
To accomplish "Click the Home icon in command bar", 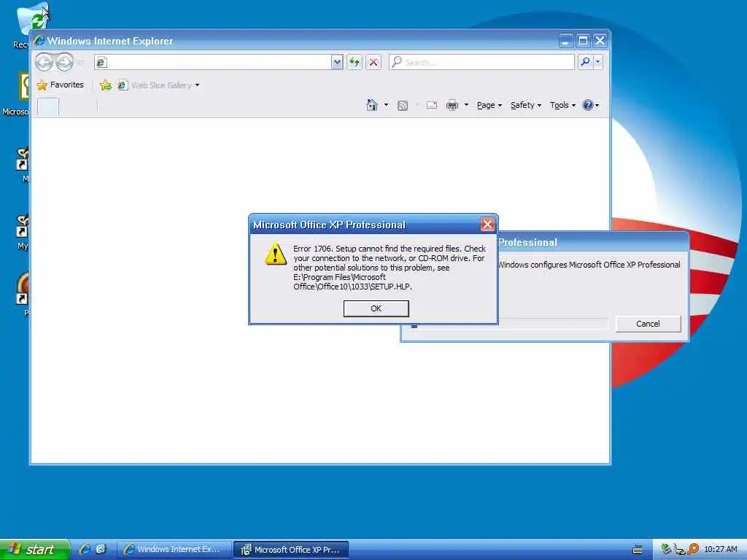I will pyautogui.click(x=372, y=105).
